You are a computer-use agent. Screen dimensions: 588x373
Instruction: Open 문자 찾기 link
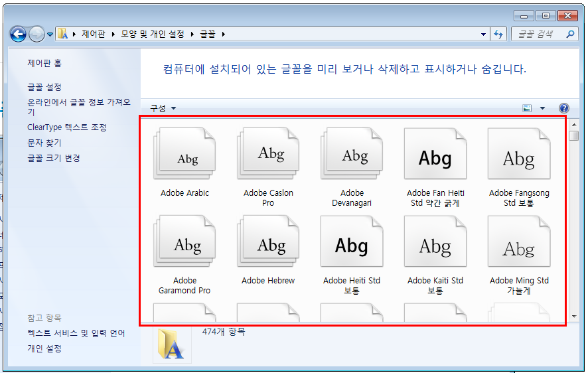point(44,143)
